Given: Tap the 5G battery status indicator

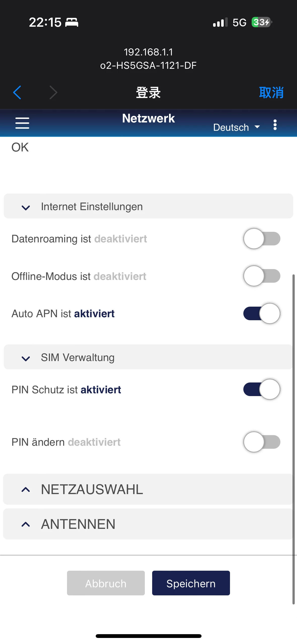Looking at the screenshot, I should (x=262, y=22).
